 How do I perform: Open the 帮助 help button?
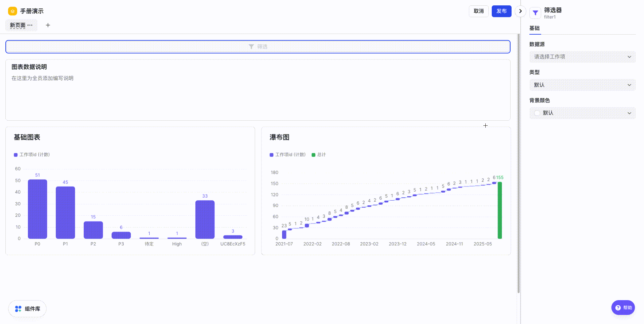click(x=623, y=308)
